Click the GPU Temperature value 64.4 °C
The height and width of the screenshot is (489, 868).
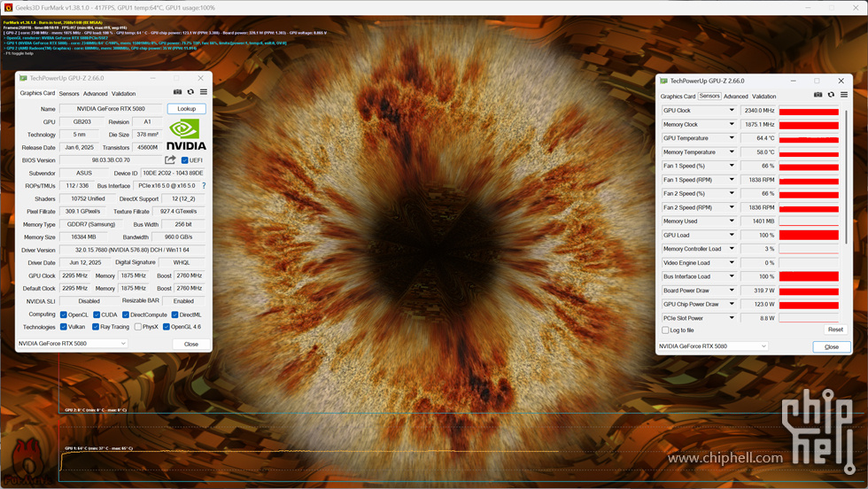(x=759, y=138)
